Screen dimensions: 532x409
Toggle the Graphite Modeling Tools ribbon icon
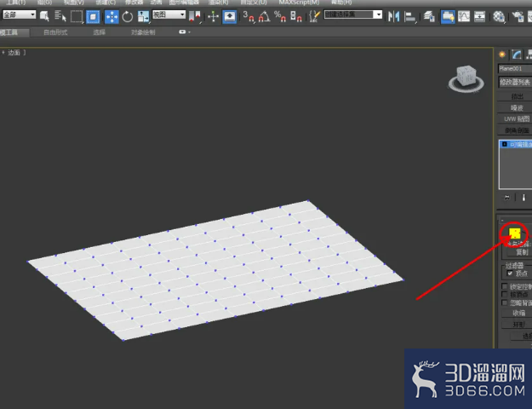448,17
